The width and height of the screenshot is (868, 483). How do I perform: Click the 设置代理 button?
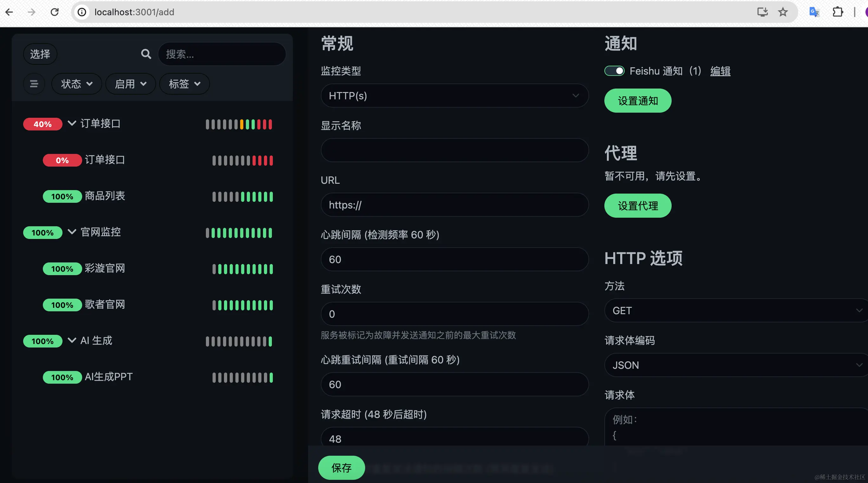pos(638,206)
